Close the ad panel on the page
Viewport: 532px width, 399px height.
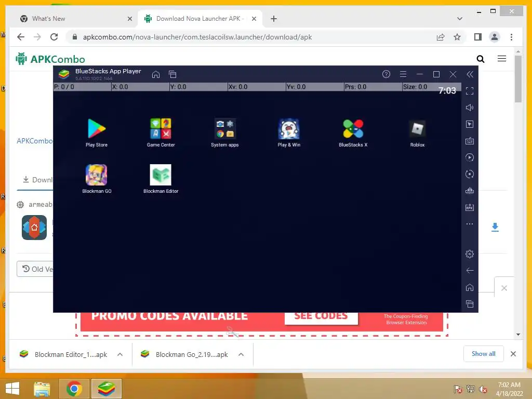[x=504, y=288]
